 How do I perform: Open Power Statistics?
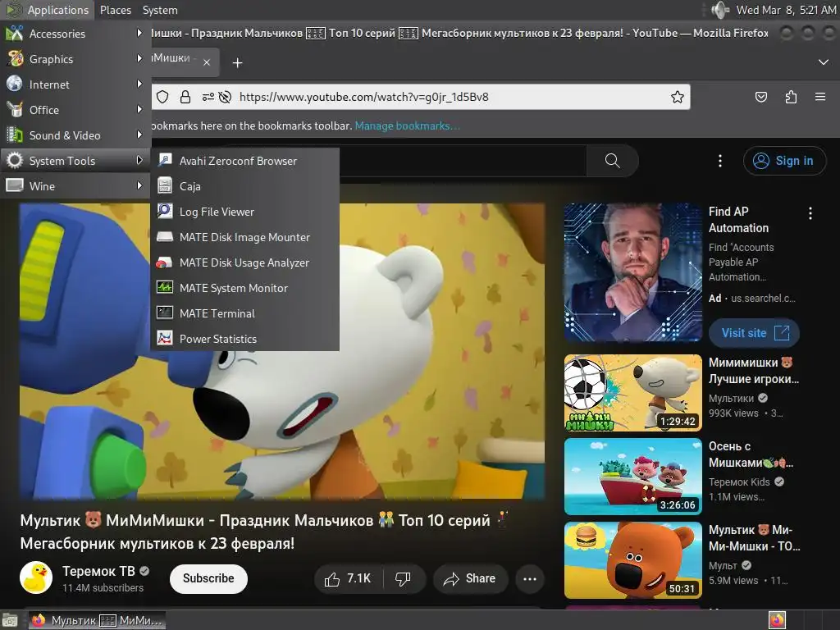click(x=244, y=339)
